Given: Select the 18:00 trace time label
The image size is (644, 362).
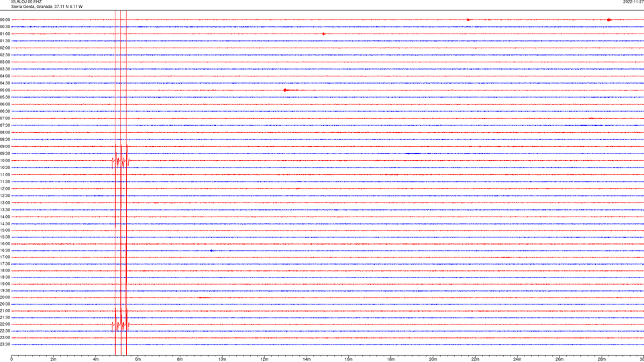Looking at the screenshot, I should pos(5,270).
